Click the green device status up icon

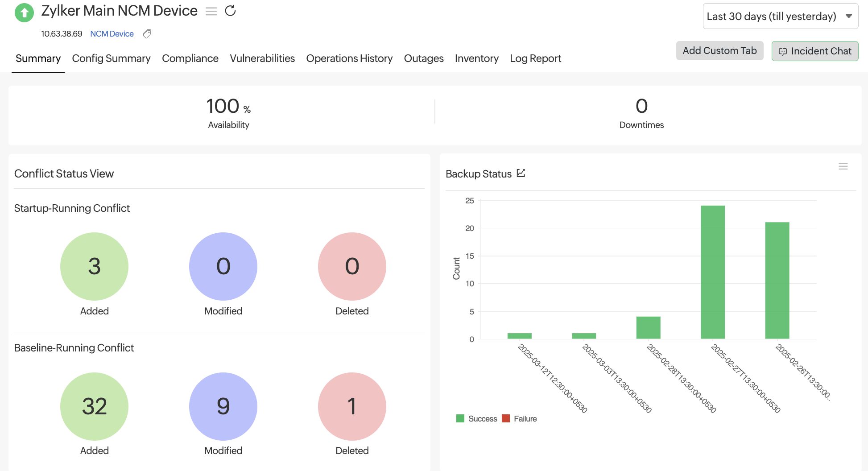click(25, 12)
